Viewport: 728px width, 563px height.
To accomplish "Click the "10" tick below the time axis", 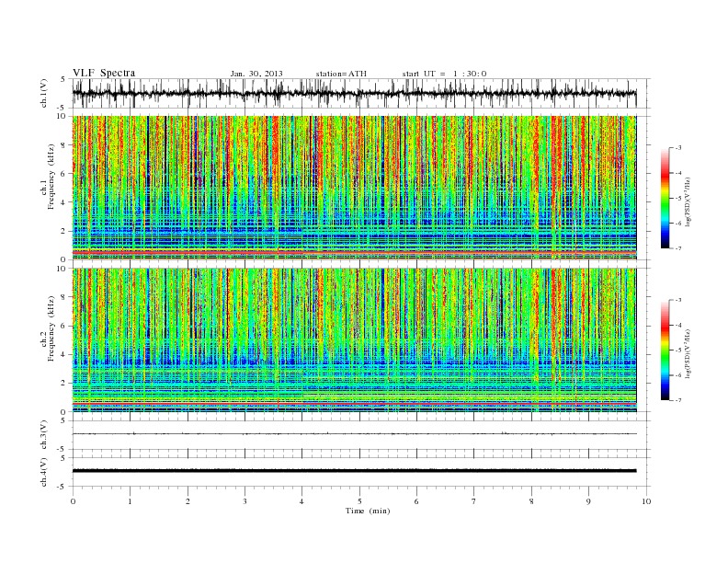I will point(646,501).
